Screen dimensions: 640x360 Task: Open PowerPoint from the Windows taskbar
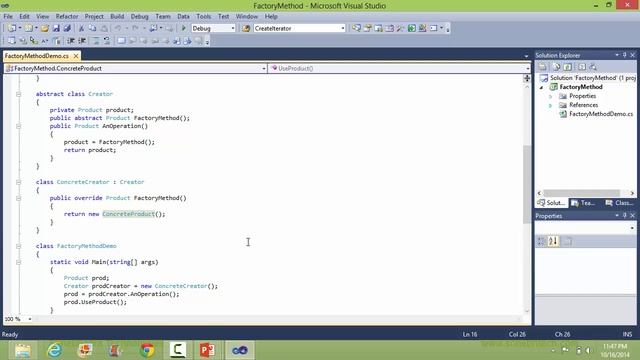point(207,350)
